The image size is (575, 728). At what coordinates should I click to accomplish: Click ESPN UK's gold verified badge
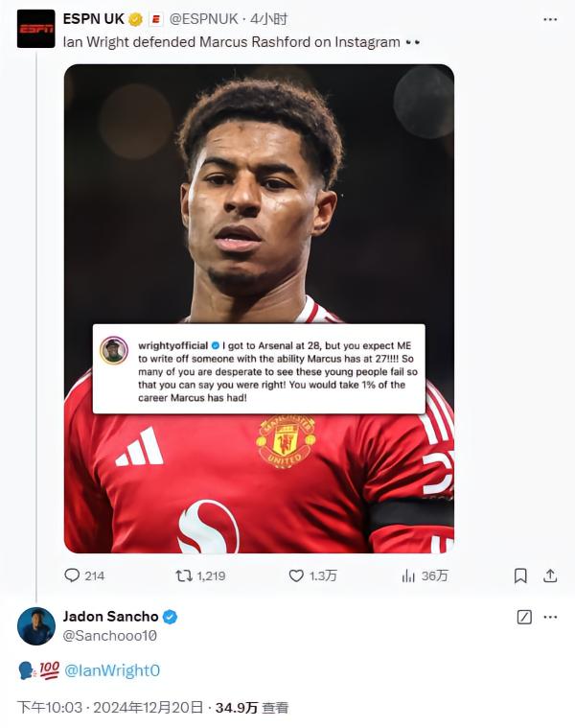pos(136,19)
